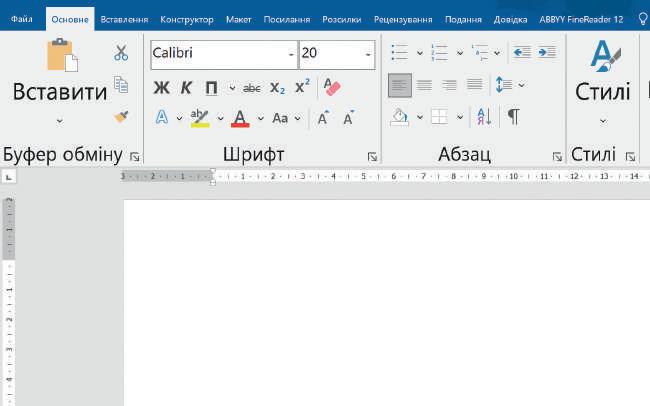Open the font color dropdown arrow
Screen dimensions: 650x406
coord(260,118)
